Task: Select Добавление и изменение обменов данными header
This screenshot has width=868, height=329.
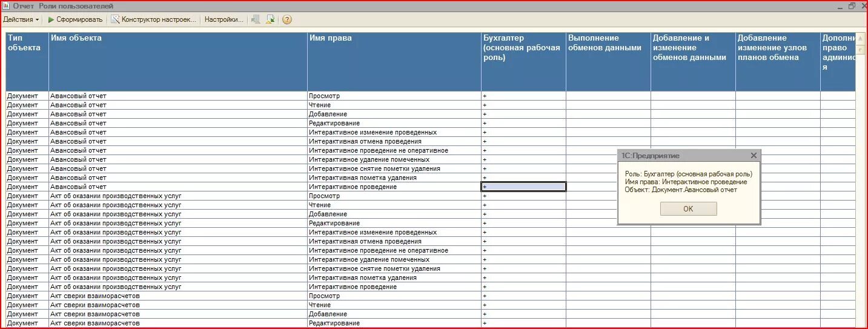Action: coord(694,62)
